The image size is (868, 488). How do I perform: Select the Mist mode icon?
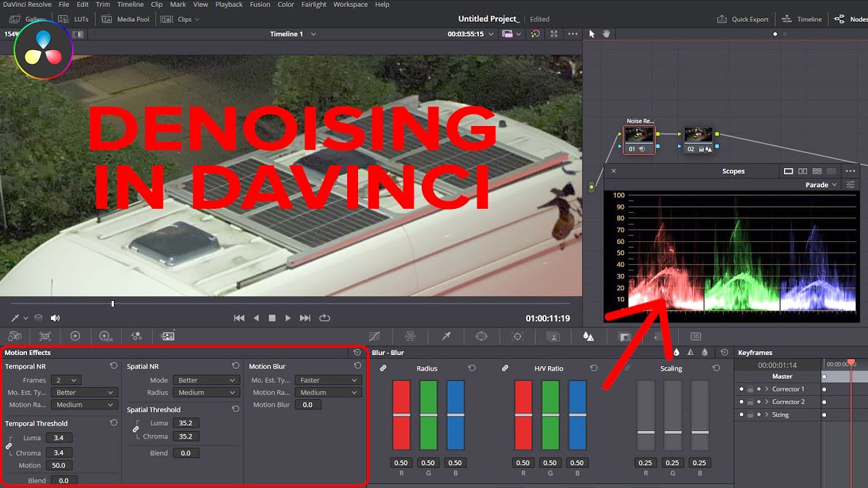tap(705, 352)
